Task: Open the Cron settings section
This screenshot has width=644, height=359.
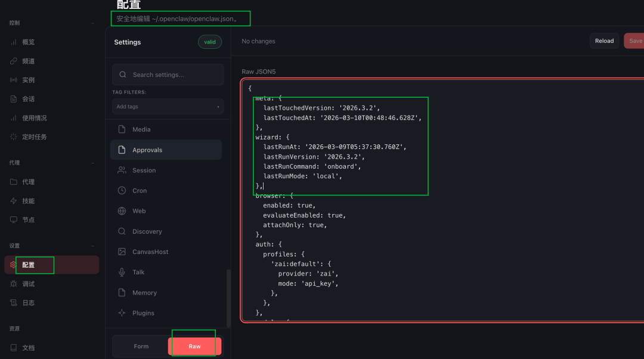Action: (x=166, y=191)
